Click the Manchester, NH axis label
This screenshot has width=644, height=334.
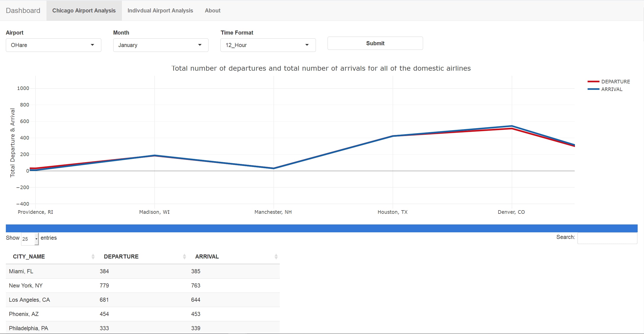click(273, 212)
